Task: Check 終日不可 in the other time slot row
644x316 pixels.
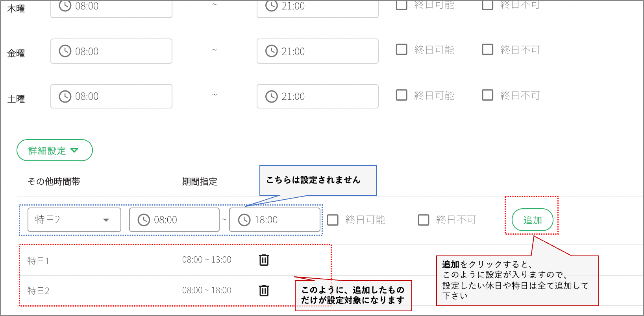Action: (x=424, y=220)
